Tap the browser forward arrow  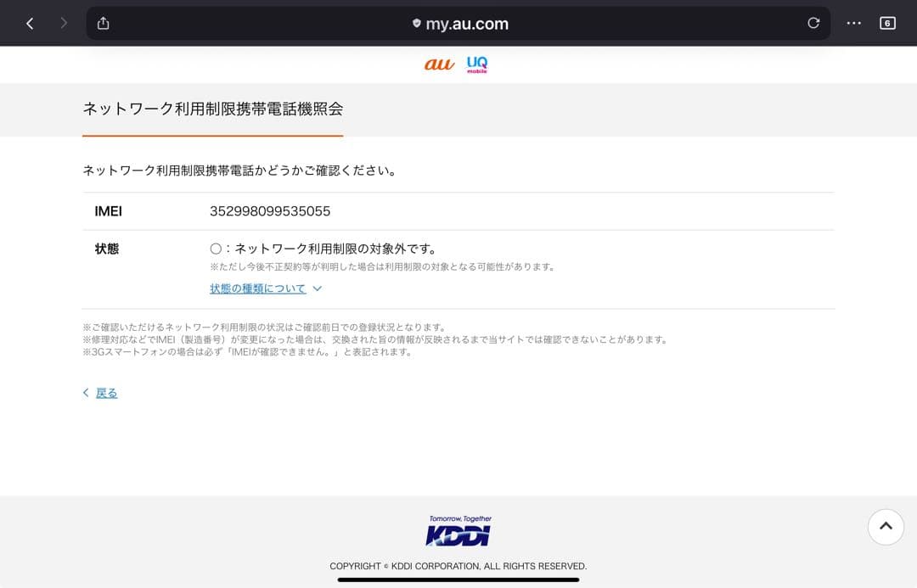(64, 24)
